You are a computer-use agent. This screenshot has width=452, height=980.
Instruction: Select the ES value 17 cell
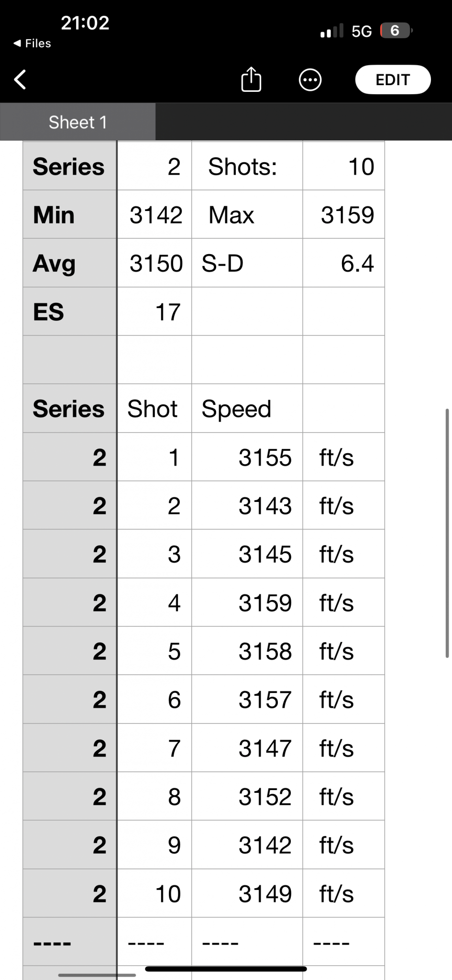pyautogui.click(x=154, y=312)
